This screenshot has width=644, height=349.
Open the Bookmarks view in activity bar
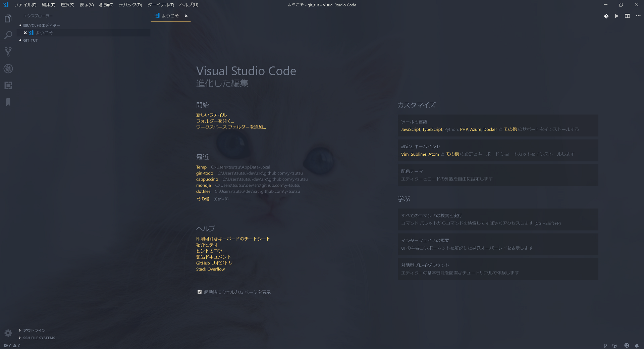8,102
